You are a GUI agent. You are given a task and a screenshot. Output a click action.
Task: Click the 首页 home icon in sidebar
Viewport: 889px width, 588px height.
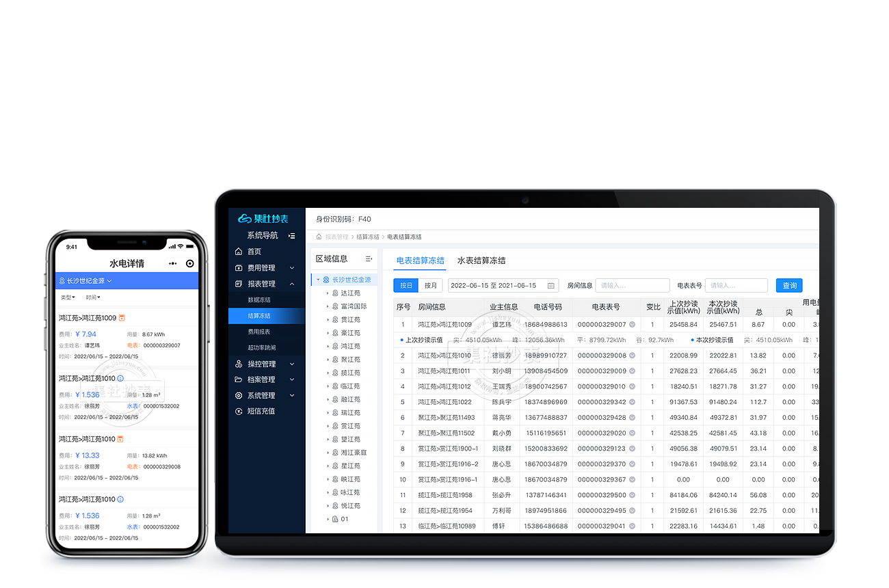(239, 252)
